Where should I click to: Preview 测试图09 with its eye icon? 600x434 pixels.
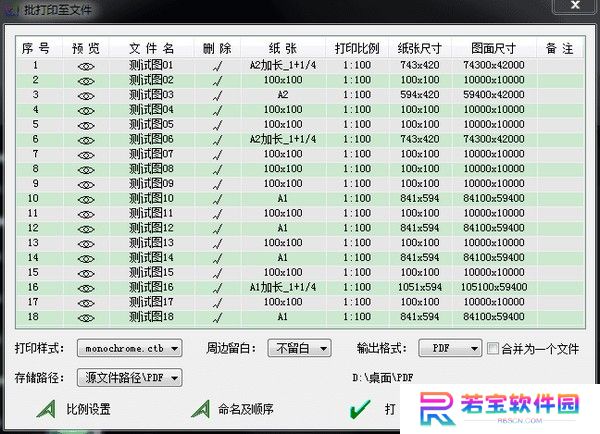click(86, 185)
